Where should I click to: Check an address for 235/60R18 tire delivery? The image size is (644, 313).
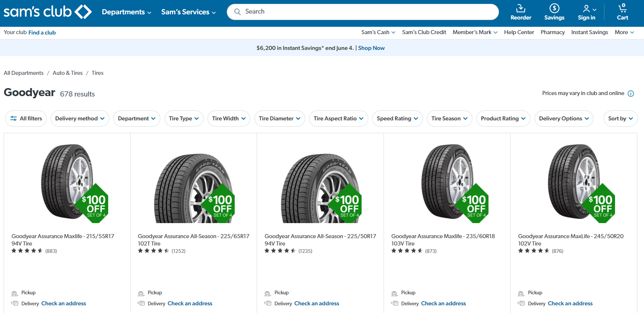coord(443,303)
